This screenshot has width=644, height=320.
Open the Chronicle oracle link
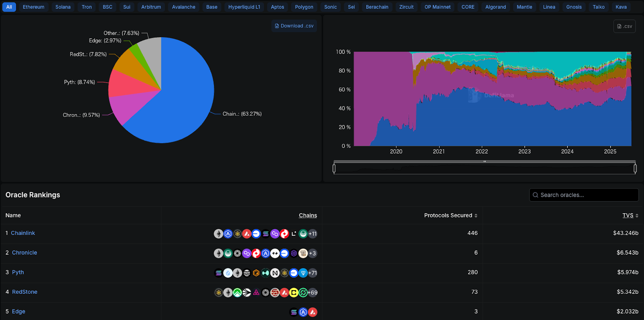coord(25,253)
